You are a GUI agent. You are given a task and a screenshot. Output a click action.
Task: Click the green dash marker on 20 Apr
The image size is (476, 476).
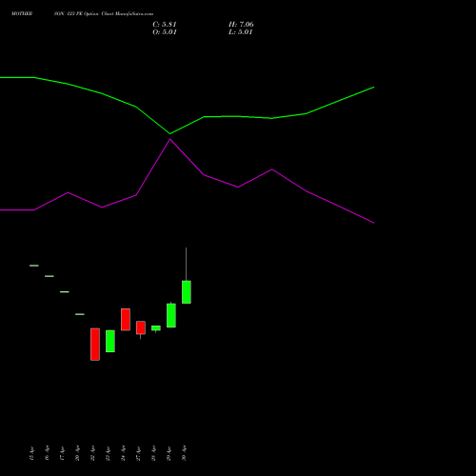pos(80,314)
